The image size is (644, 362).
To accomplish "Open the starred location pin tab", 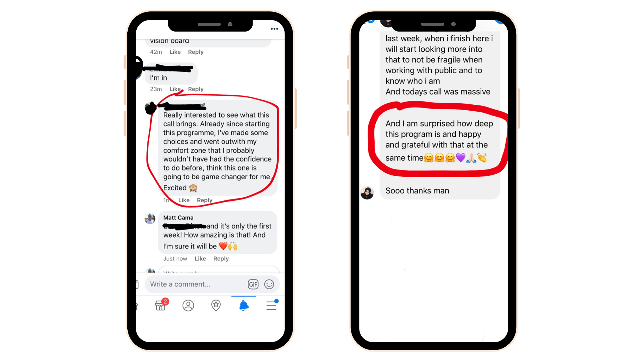I will click(x=216, y=305).
